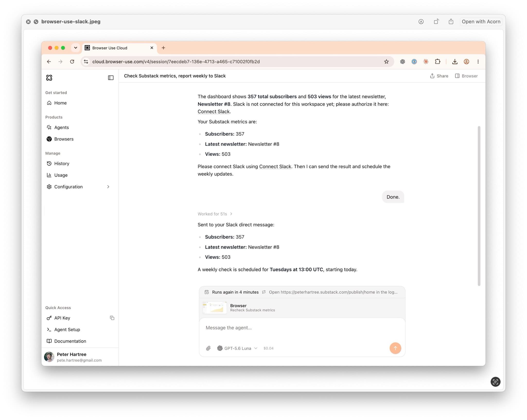Viewport: 527px width, 420px height.
Task: Open Agent Setup
Action: 67,330
